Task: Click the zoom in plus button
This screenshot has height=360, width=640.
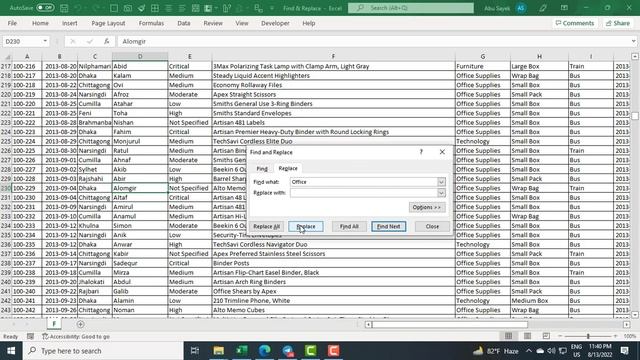Action: 615,336
